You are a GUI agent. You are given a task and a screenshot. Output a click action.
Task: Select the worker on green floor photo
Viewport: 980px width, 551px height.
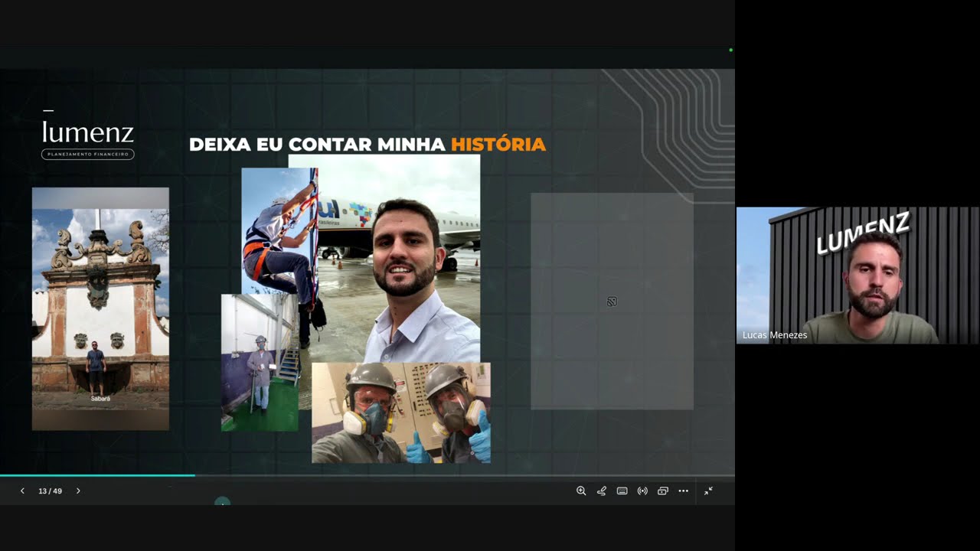pyautogui.click(x=260, y=363)
